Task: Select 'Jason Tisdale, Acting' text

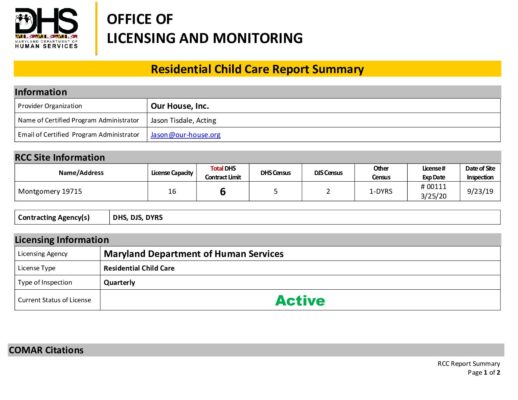Action: tap(183, 120)
